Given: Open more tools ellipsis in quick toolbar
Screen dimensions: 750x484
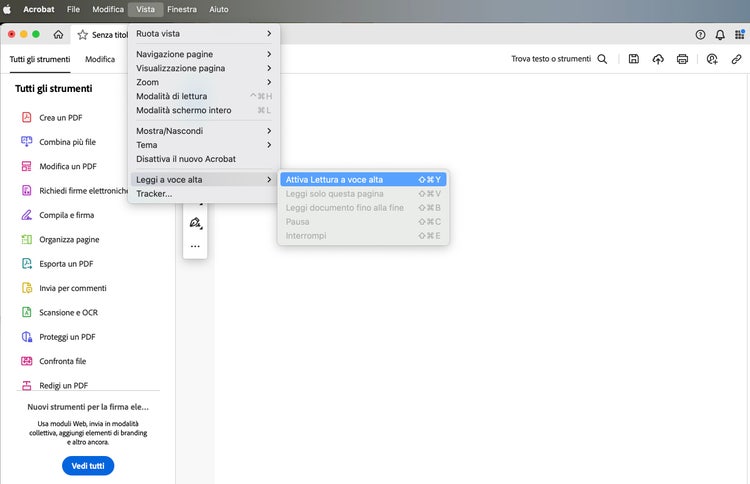Looking at the screenshot, I should pos(195,246).
